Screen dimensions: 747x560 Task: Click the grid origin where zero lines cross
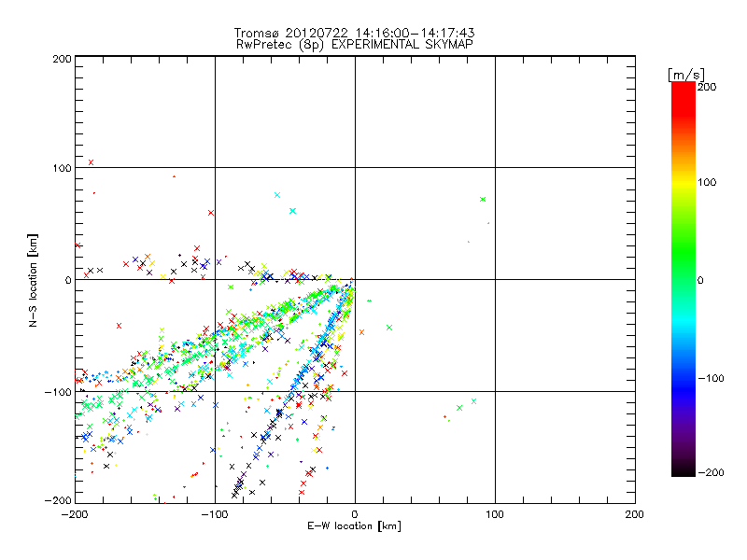pyautogui.click(x=355, y=279)
